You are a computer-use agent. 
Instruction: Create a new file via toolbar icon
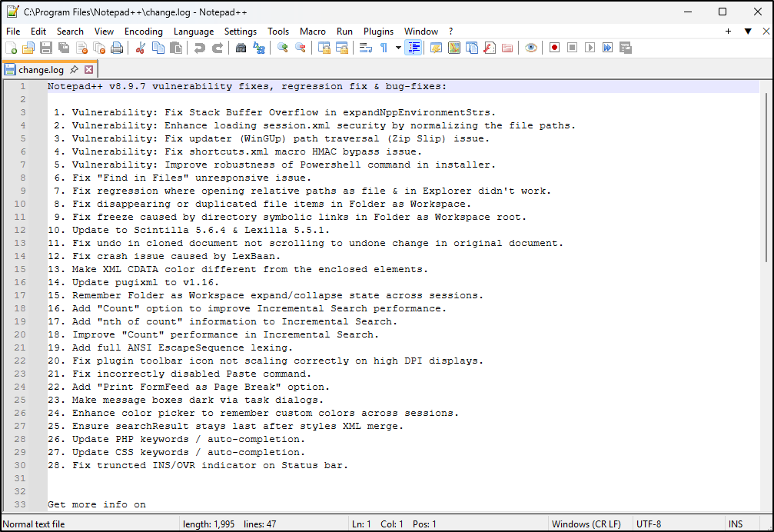pyautogui.click(x=11, y=48)
